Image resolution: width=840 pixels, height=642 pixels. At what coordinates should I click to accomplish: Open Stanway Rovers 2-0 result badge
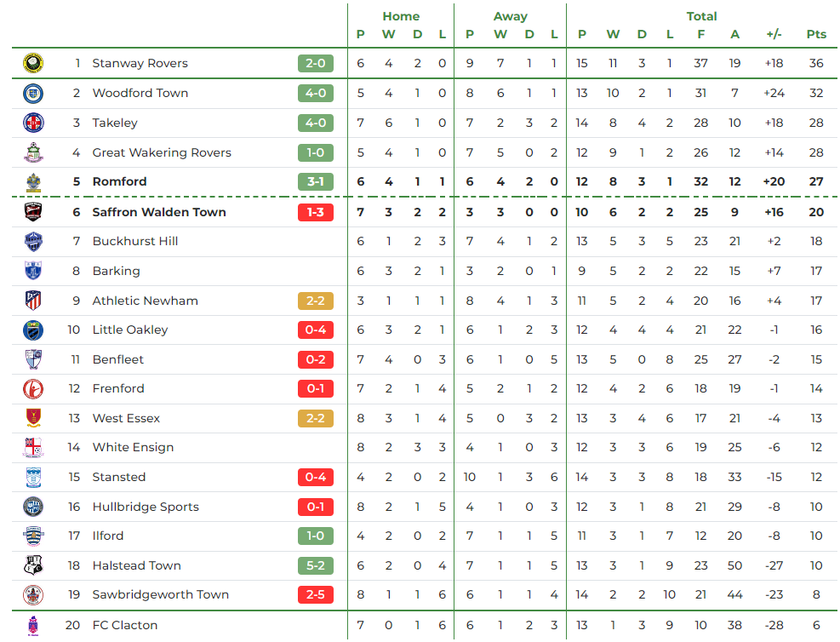[316, 63]
